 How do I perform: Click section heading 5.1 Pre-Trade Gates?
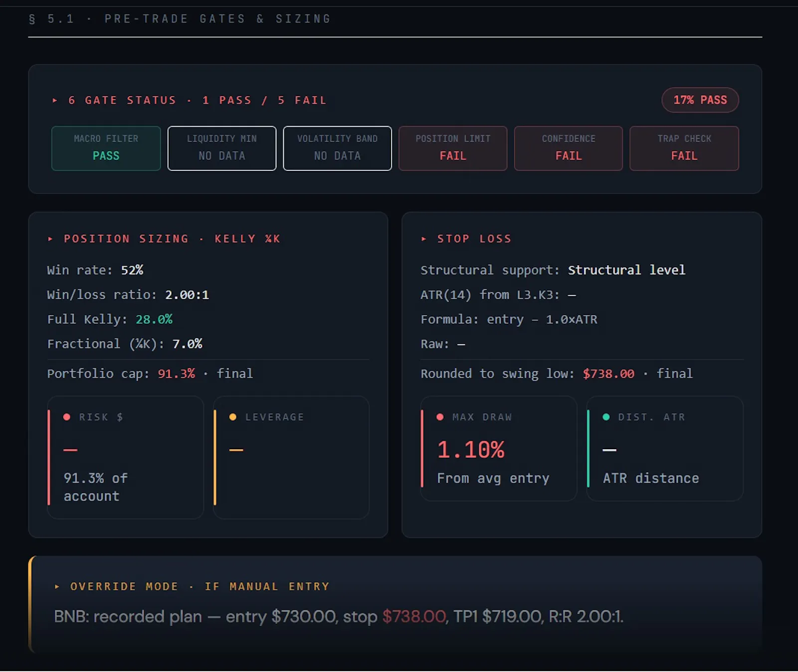tap(180, 19)
